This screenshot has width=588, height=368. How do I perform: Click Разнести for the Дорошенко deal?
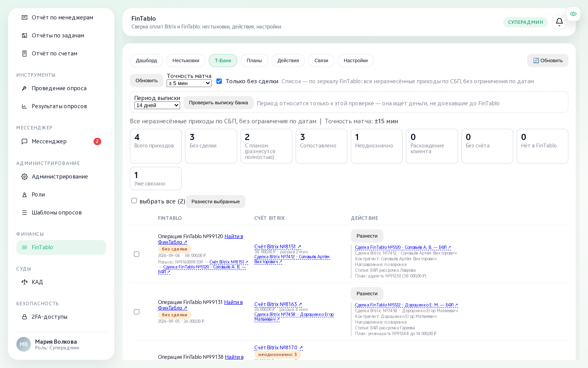click(x=367, y=294)
